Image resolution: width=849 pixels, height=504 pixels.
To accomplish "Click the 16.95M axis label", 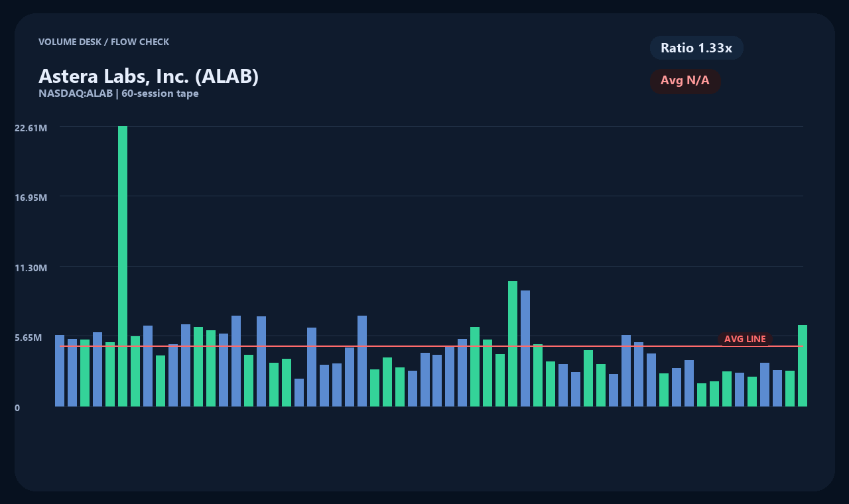I will (31, 198).
